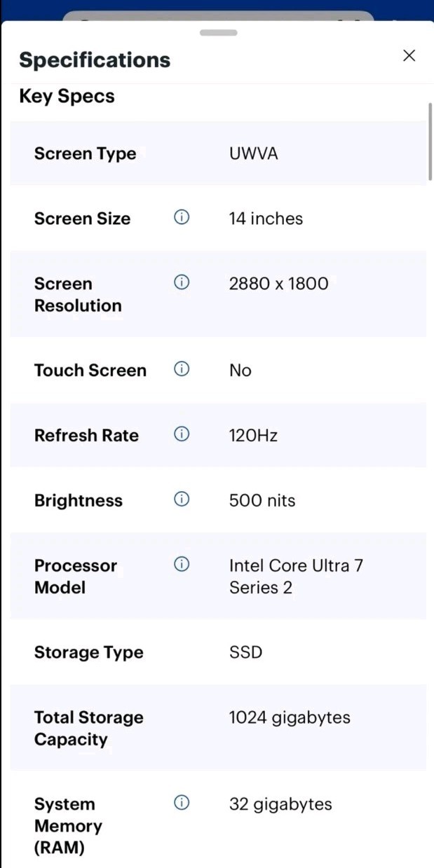Image resolution: width=434 pixels, height=868 pixels.
Task: Click the 1024 gigabytes storage value
Action: pyautogui.click(x=290, y=717)
